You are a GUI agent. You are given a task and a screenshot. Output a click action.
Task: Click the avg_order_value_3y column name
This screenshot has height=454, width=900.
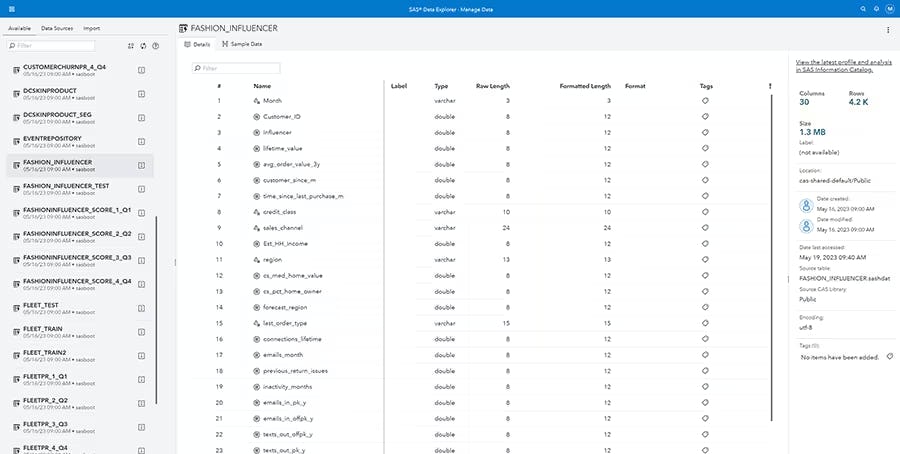[291, 164]
